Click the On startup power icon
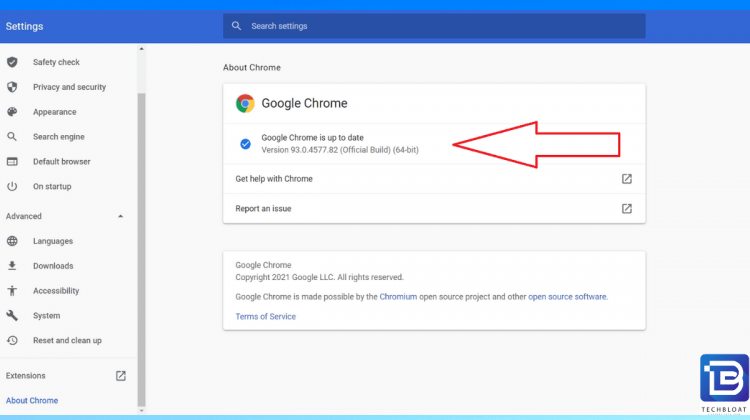Image resolution: width=750 pixels, height=420 pixels. click(x=12, y=187)
